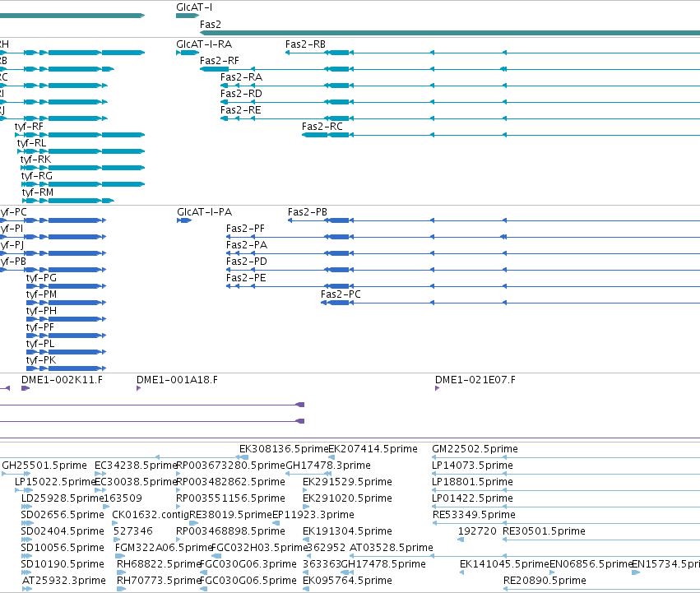
Task: Select the Fas2 gene label
Action: [211, 24]
